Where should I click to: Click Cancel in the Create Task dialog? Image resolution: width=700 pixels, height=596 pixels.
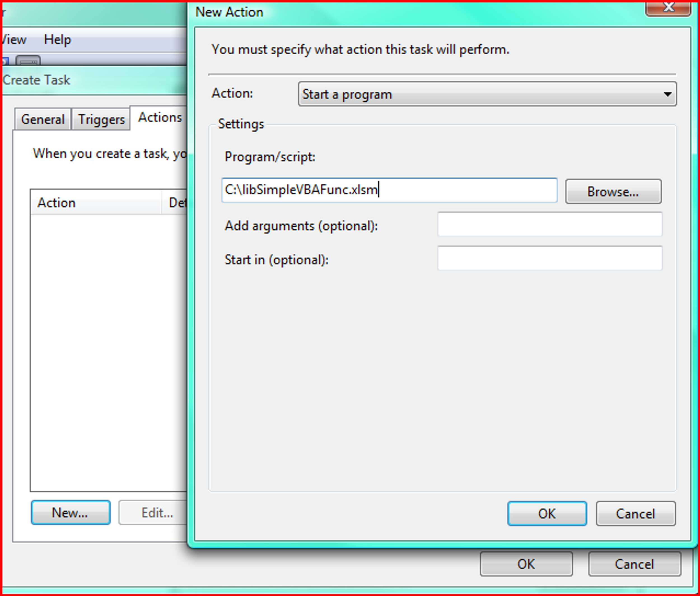[635, 564]
